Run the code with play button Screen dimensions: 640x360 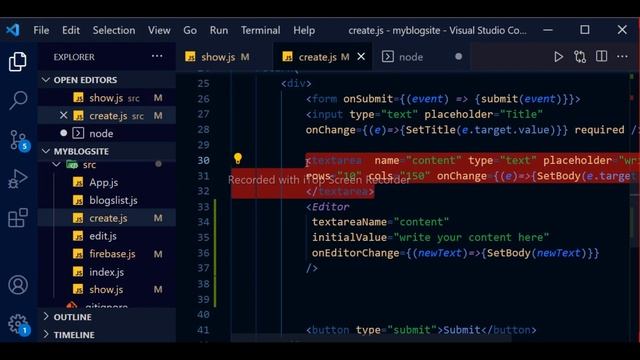(x=558, y=57)
